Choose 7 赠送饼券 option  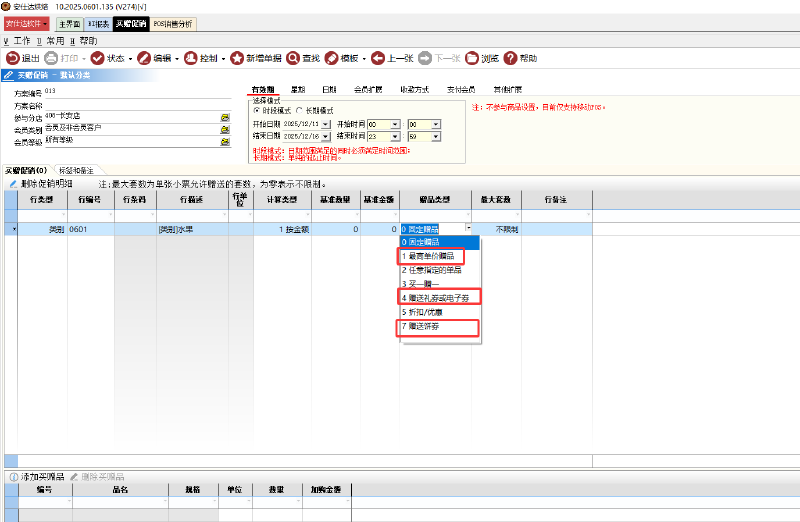point(440,326)
